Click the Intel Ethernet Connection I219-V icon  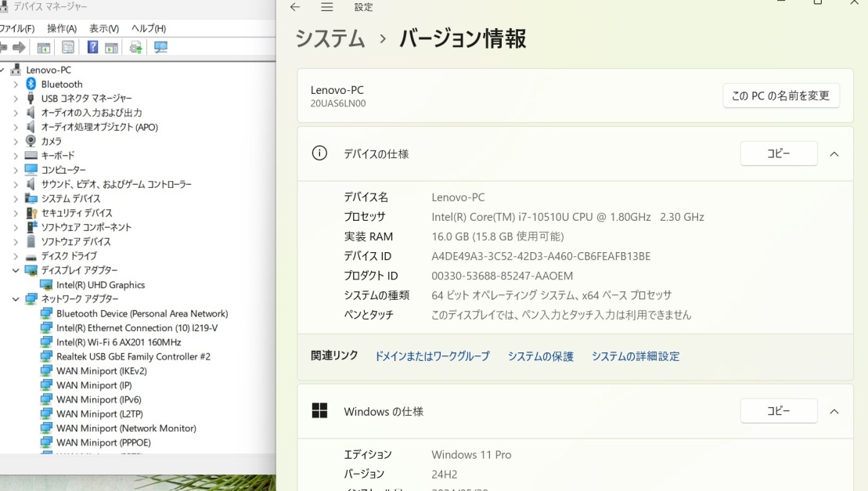46,328
